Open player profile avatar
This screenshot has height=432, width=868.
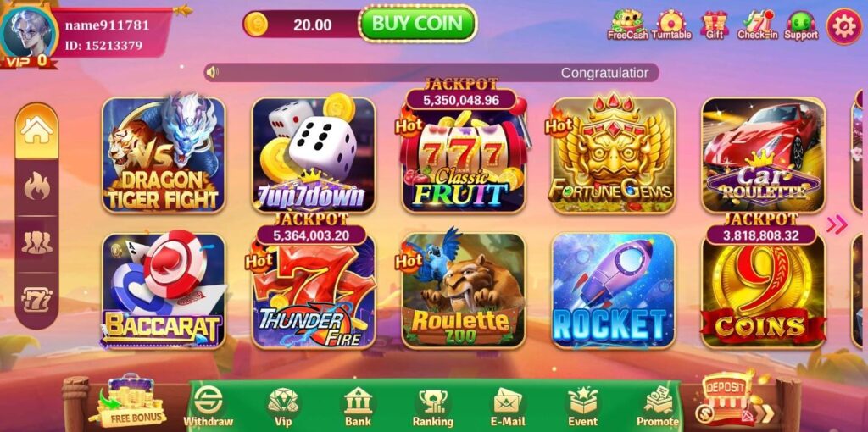(x=28, y=31)
